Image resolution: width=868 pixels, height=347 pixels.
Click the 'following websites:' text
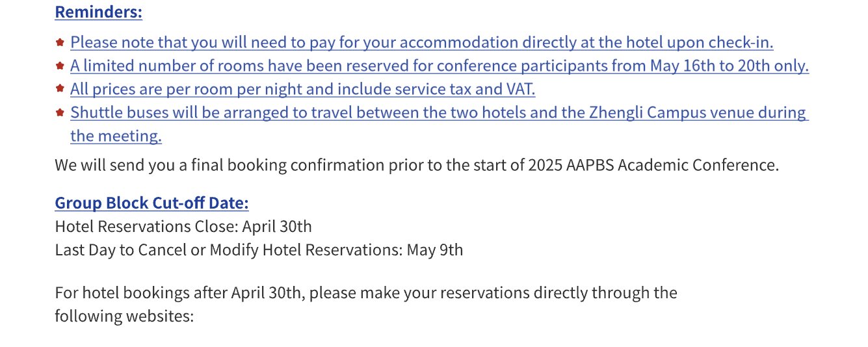pyautogui.click(x=125, y=316)
